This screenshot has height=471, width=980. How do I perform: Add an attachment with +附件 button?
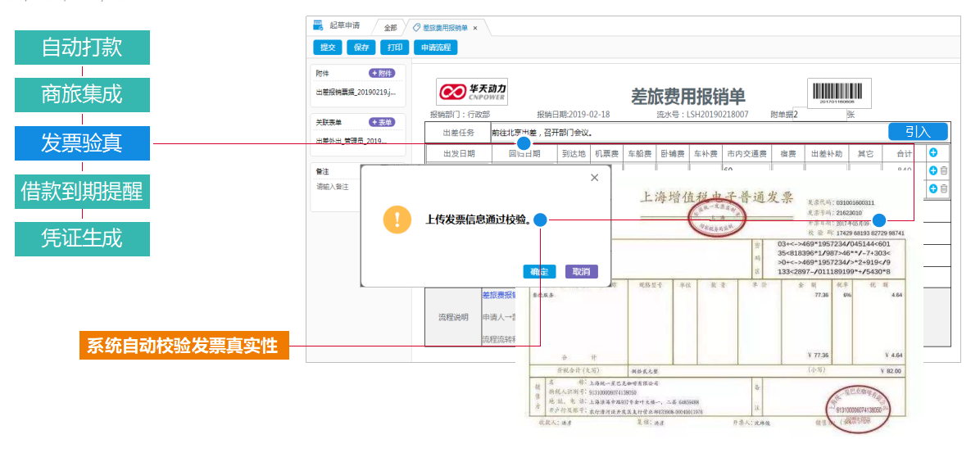pyautogui.click(x=382, y=73)
